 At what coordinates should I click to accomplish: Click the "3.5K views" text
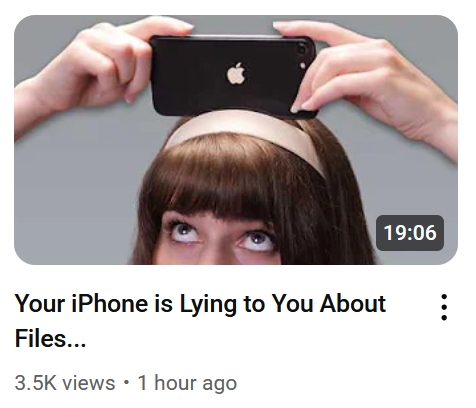(65, 383)
